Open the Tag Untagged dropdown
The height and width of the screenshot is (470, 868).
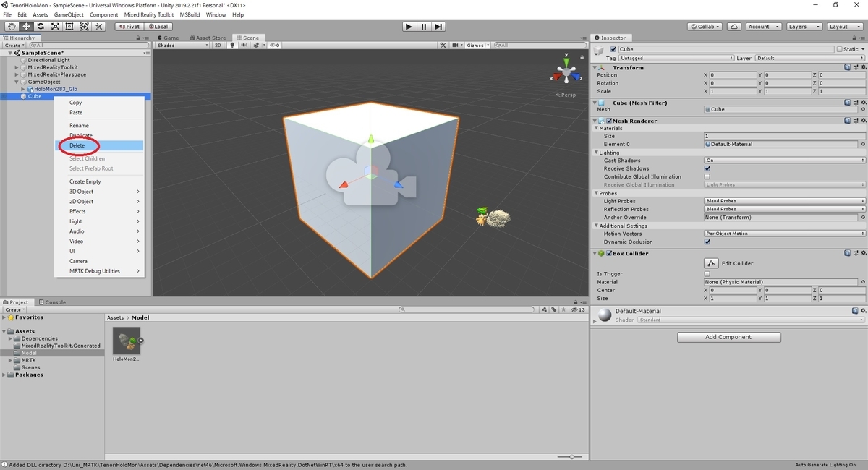tap(676, 58)
